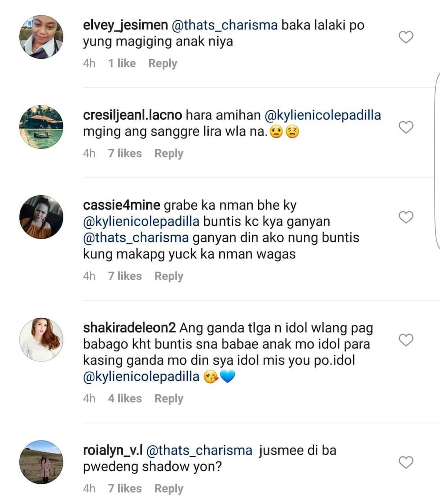
Task: Open @kylienicolepadilla mention in cresiljeanl.lacno's comment
Action: tap(323, 115)
